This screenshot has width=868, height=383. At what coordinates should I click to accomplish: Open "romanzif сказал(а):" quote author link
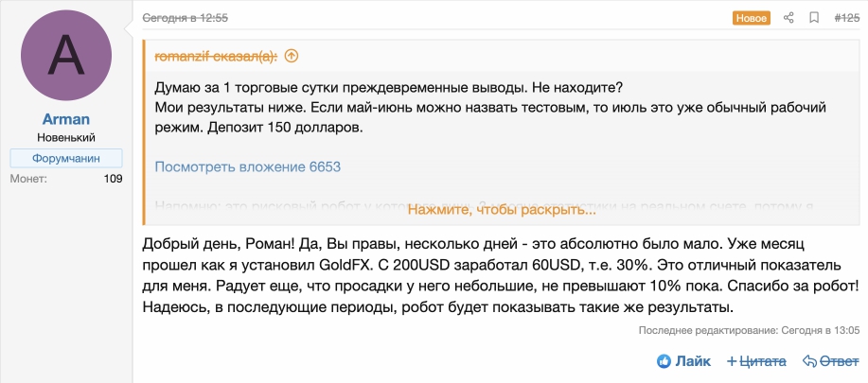point(217,56)
